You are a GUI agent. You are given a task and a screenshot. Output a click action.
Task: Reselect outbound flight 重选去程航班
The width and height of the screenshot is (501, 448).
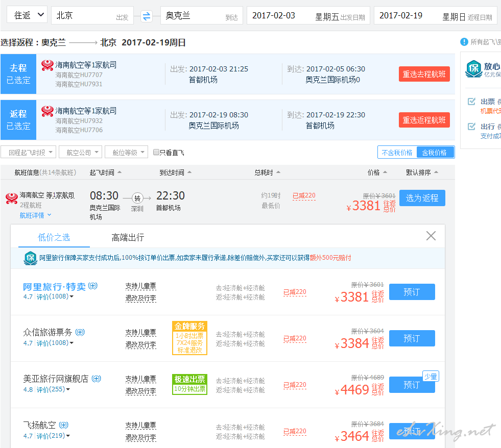[424, 74]
